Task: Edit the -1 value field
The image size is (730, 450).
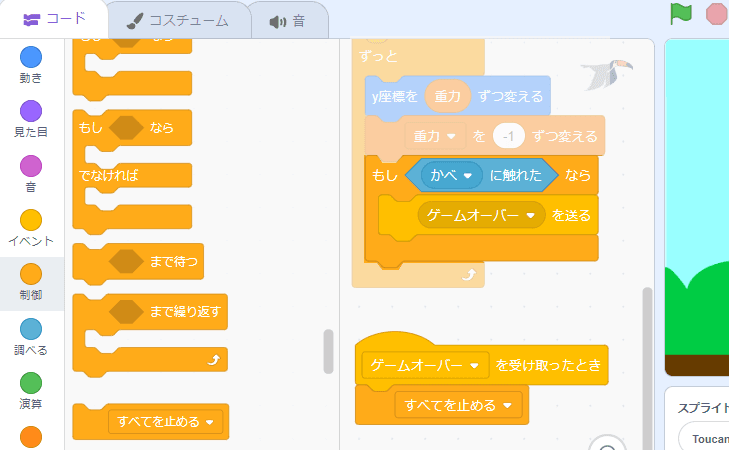Action: click(508, 136)
